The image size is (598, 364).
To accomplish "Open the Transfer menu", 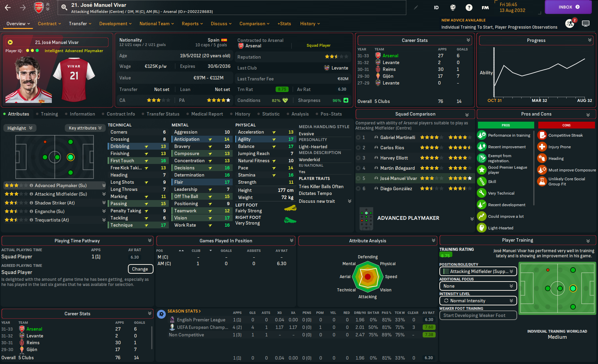I will click(x=80, y=24).
